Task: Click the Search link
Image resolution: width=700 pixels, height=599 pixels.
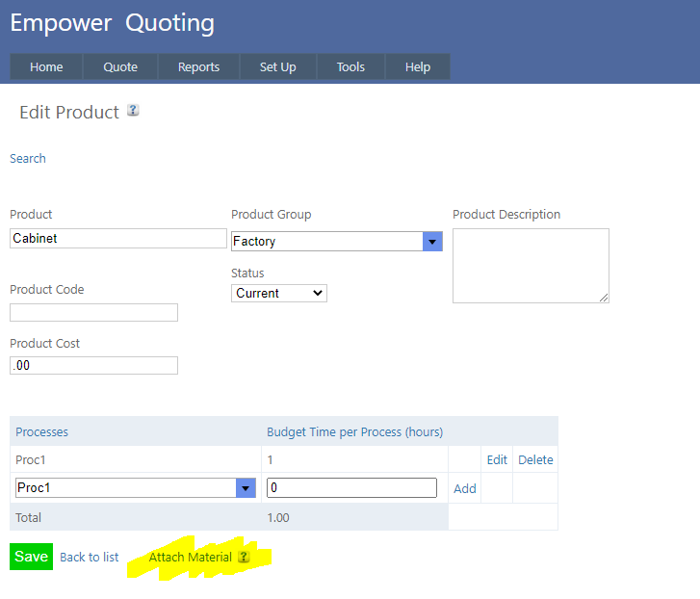Action: pyautogui.click(x=28, y=158)
